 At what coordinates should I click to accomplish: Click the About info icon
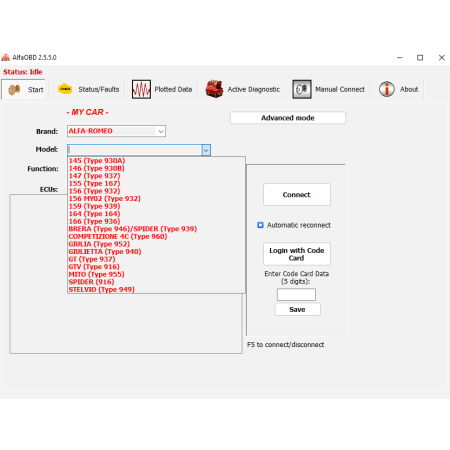tap(387, 89)
